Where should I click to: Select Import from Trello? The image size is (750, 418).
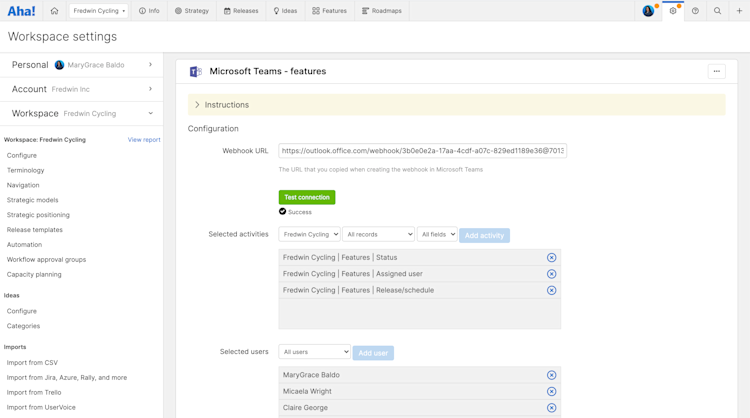tap(34, 392)
